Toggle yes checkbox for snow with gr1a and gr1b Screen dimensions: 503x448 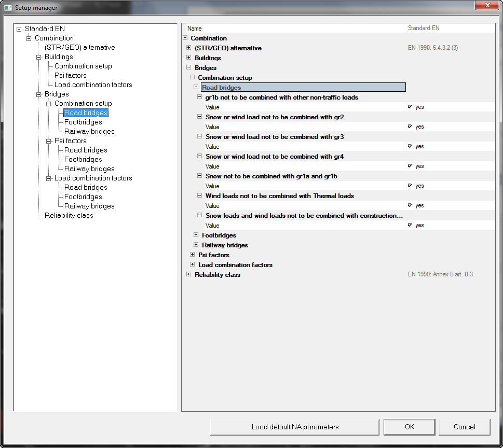pos(410,186)
